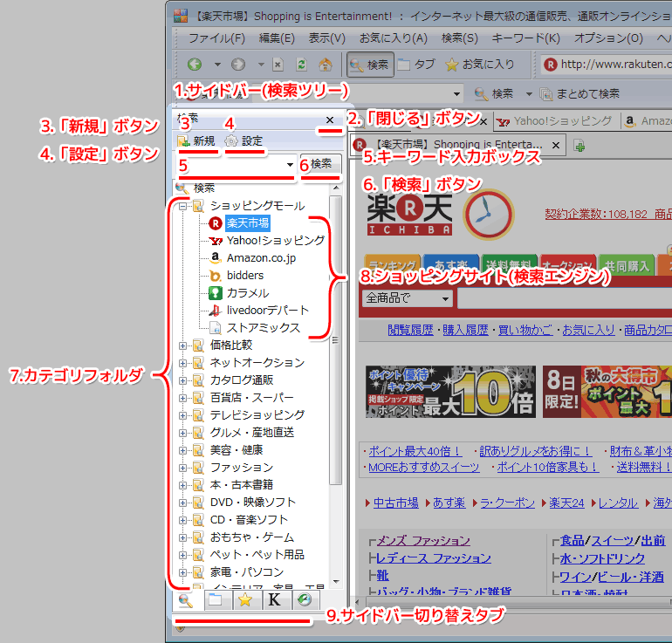The width and height of the screenshot is (672, 643).
Task: Click the Stop loading icon in toolbar
Action: 278,65
